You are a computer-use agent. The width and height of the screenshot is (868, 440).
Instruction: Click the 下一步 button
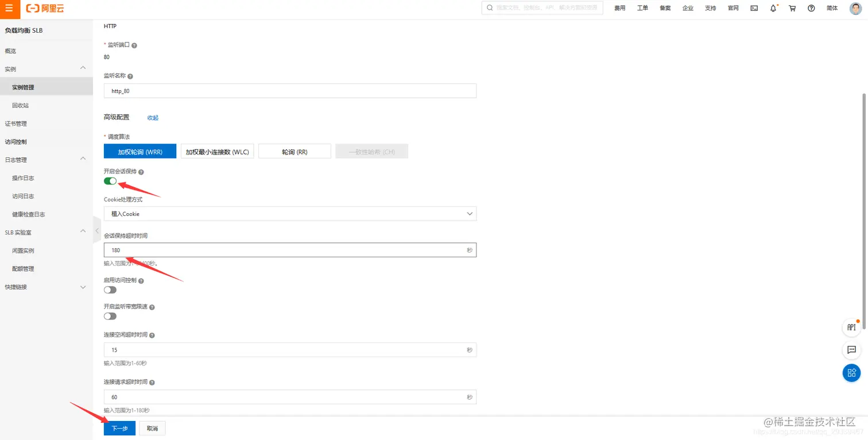(119, 428)
